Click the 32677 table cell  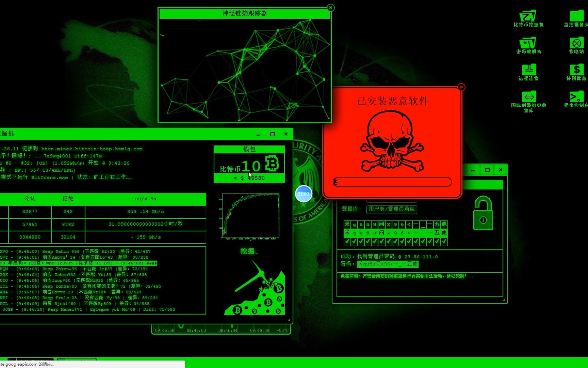click(x=30, y=212)
